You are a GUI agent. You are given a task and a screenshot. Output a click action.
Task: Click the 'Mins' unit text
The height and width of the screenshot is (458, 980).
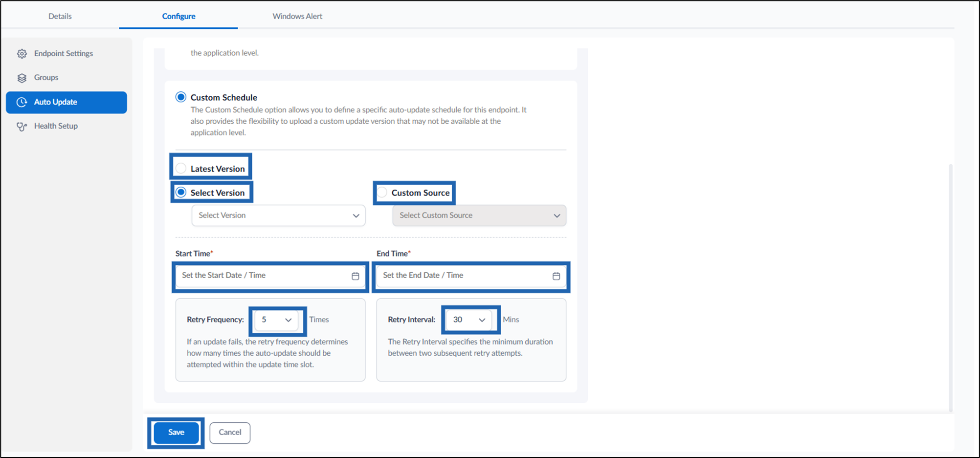511,320
